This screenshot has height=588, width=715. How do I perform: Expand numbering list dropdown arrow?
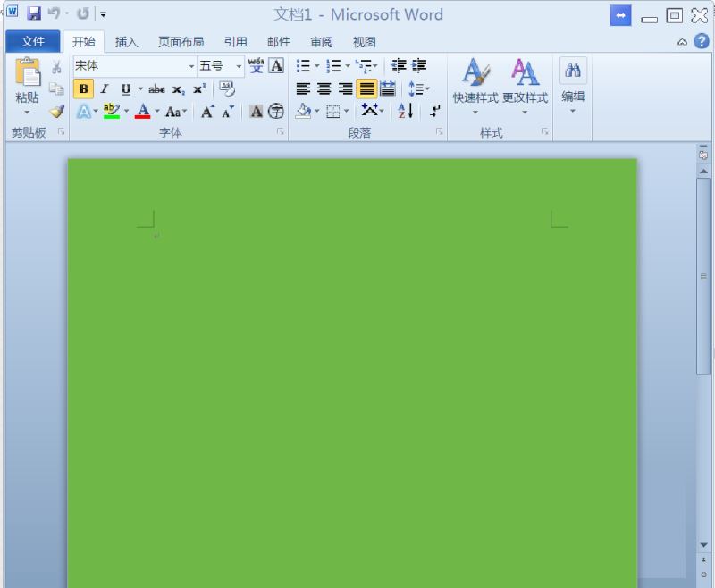click(x=348, y=66)
